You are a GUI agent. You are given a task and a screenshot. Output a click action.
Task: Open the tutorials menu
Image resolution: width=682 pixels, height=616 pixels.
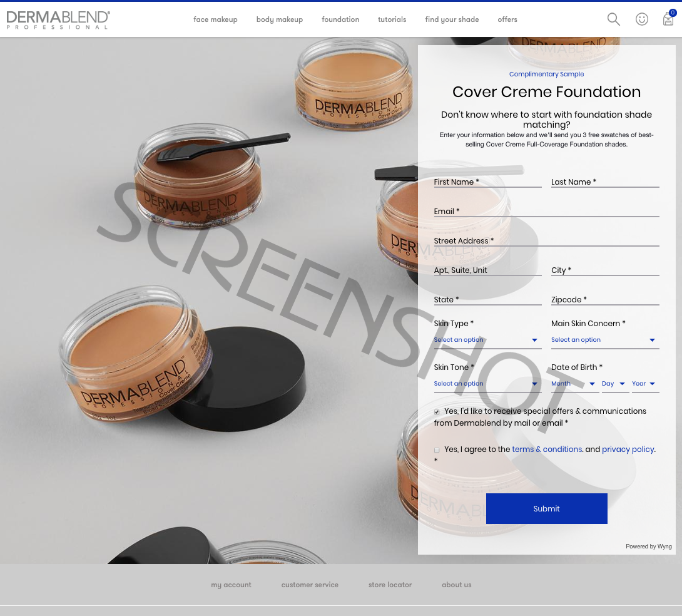(x=392, y=19)
